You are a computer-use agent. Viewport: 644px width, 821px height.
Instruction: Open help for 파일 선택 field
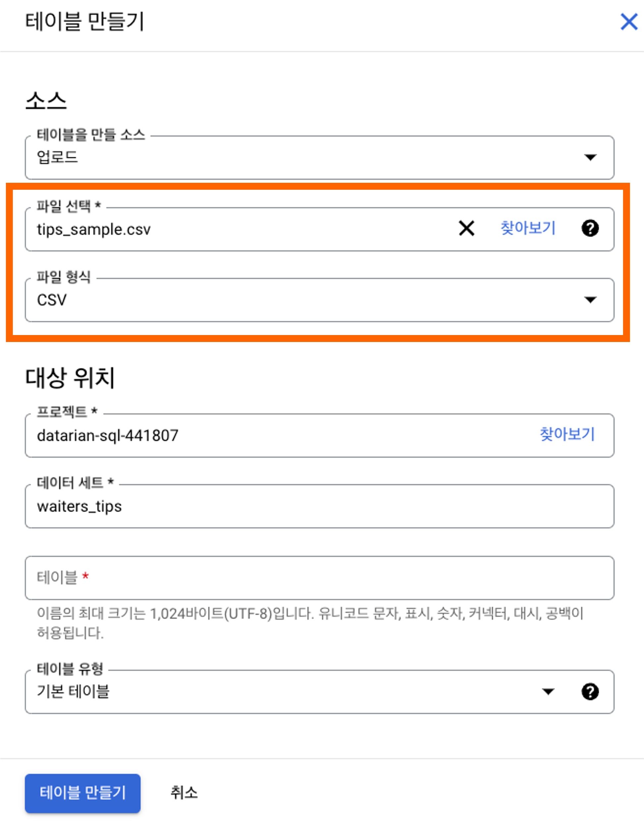590,228
